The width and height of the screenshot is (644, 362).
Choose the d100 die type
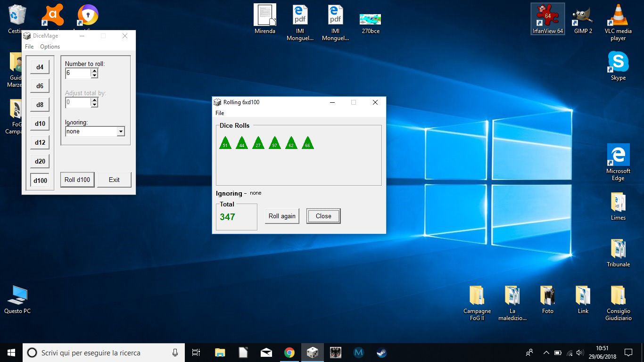pos(40,180)
